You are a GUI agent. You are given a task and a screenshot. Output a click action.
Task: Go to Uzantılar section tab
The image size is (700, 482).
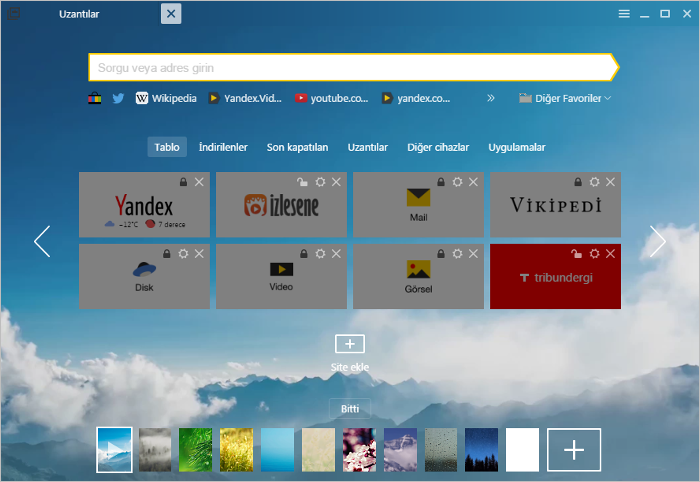coord(368,147)
